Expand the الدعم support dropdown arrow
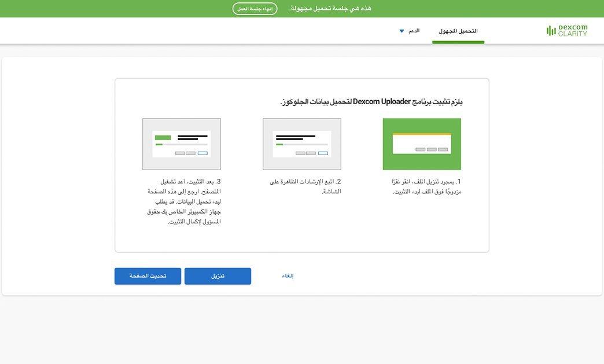The width and height of the screenshot is (604, 364). pos(402,31)
